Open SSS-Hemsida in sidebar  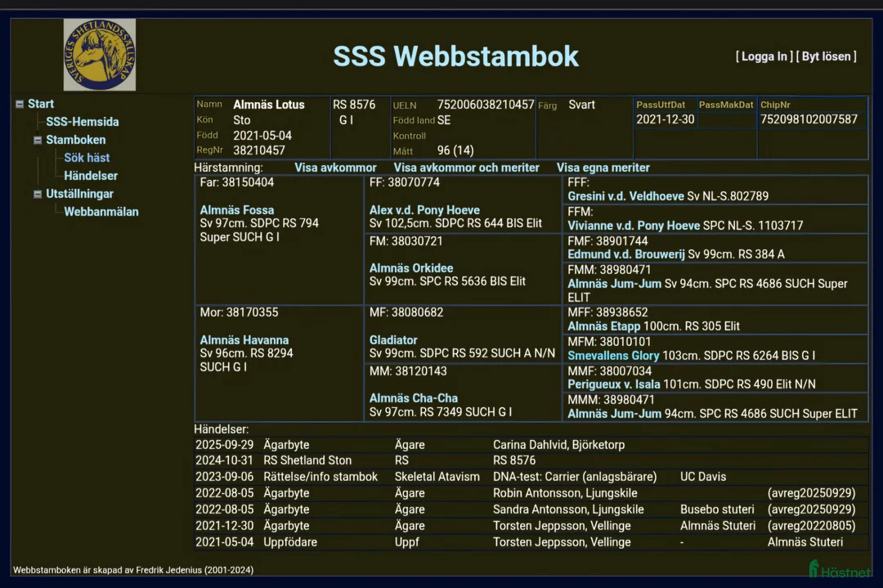tap(83, 122)
